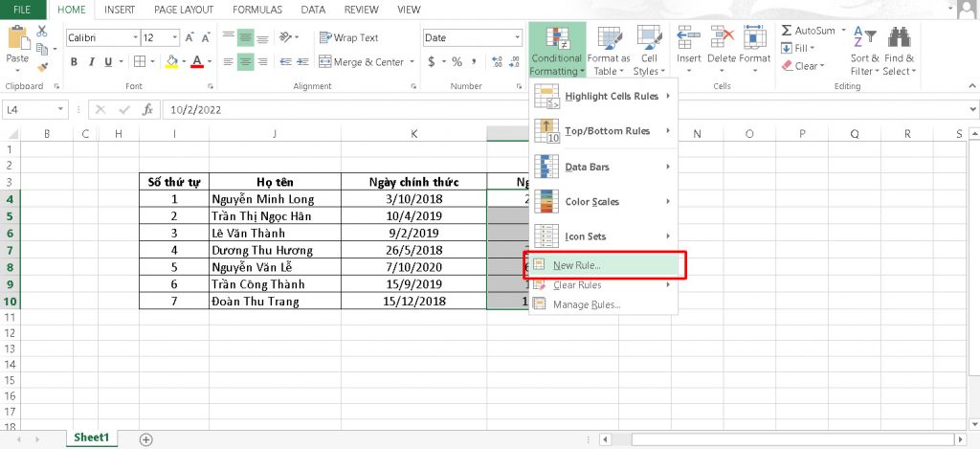This screenshot has width=980, height=449.
Task: Choose New Rule... menu entry
Action: 603,265
